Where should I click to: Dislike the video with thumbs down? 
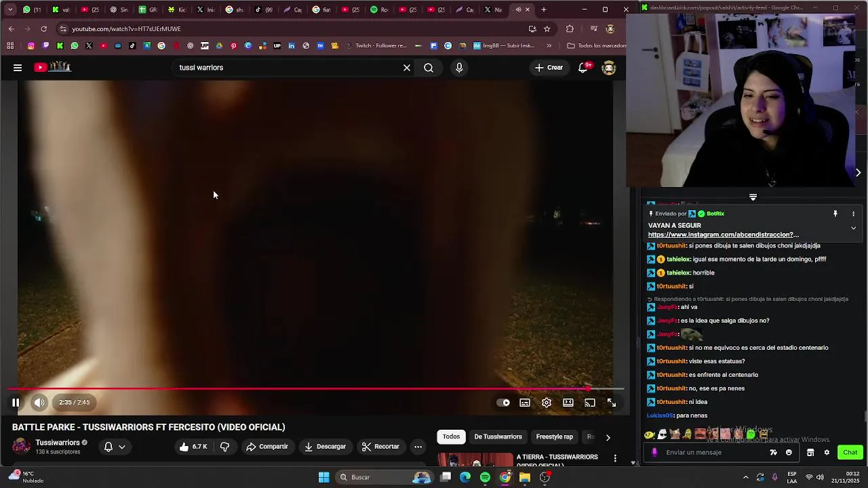pos(224,447)
